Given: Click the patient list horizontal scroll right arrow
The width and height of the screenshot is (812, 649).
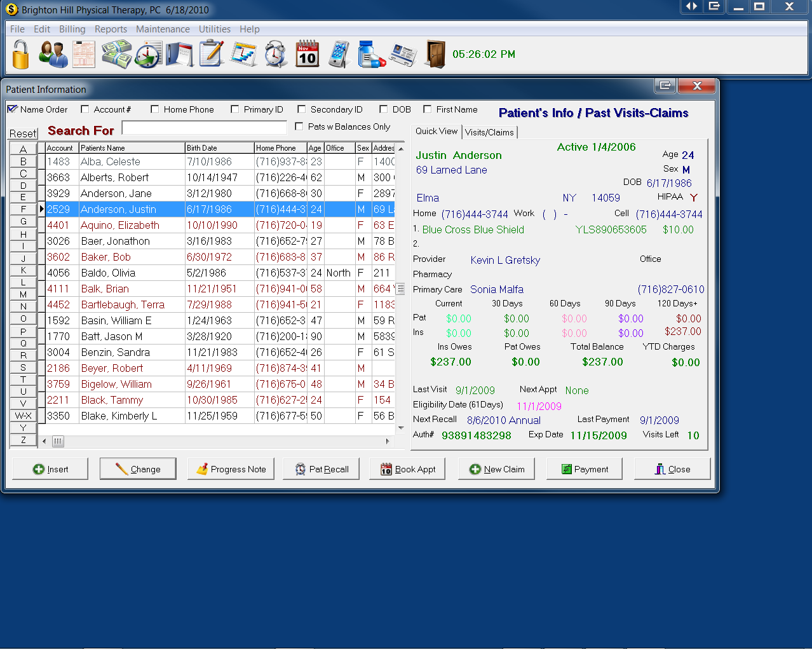Looking at the screenshot, I should point(388,441).
